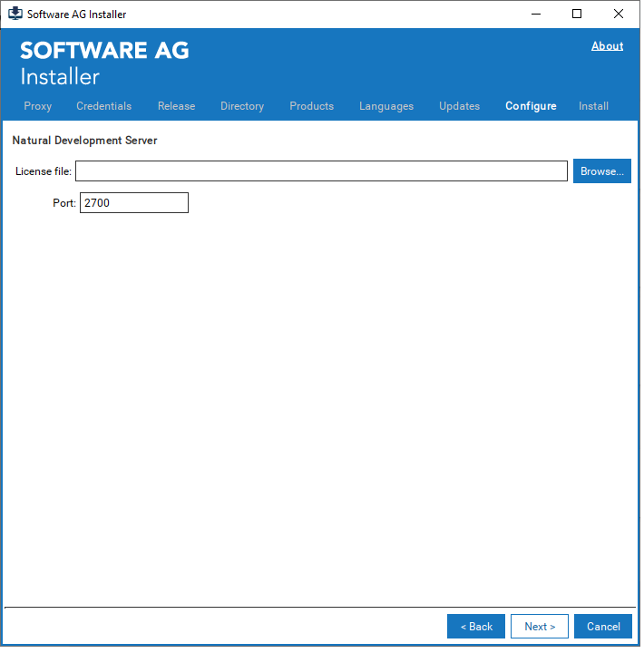Select the Languages step tab

pyautogui.click(x=385, y=106)
